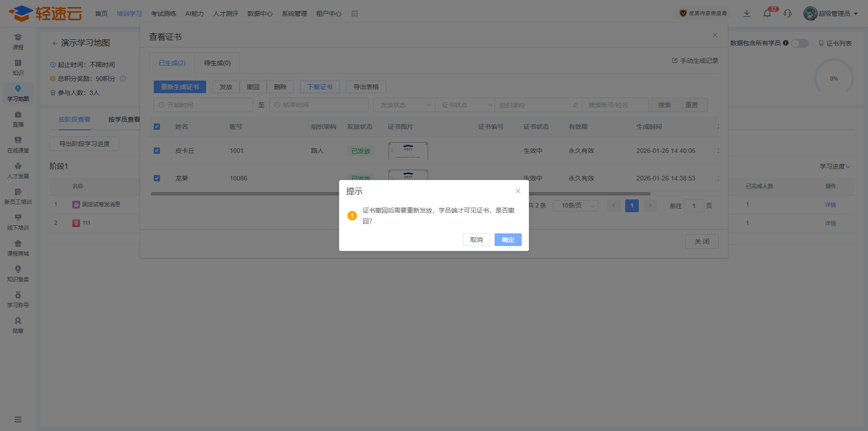Uncheck the select-all header checkbox
This screenshot has height=431, width=868.
[157, 127]
